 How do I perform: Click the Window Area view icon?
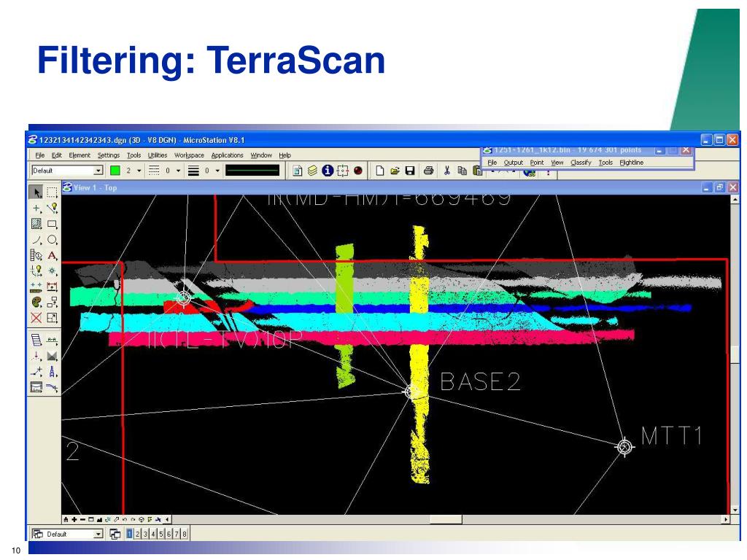tap(91, 519)
